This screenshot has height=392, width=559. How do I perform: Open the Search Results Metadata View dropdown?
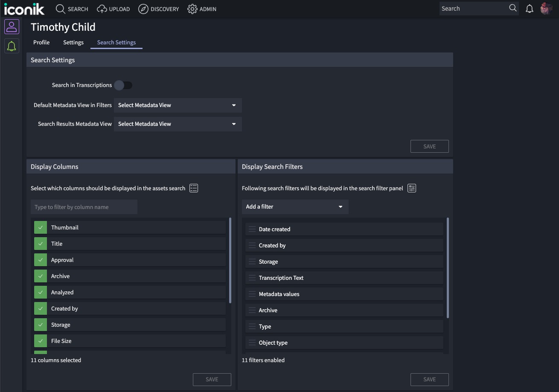click(x=178, y=124)
